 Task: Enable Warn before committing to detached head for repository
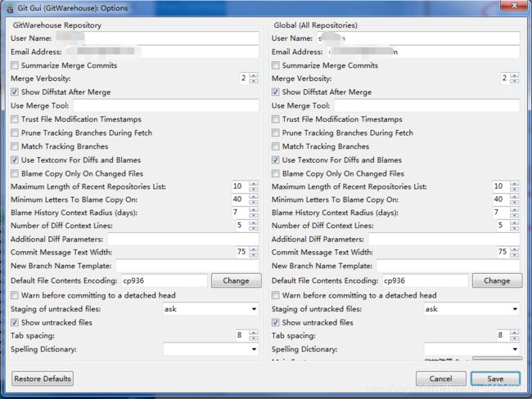coord(15,296)
